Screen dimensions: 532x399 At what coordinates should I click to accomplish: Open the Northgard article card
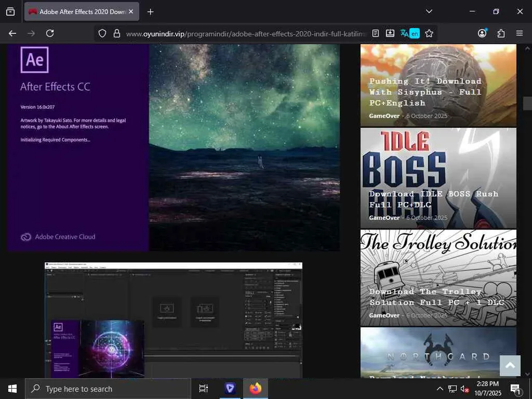pos(438,353)
